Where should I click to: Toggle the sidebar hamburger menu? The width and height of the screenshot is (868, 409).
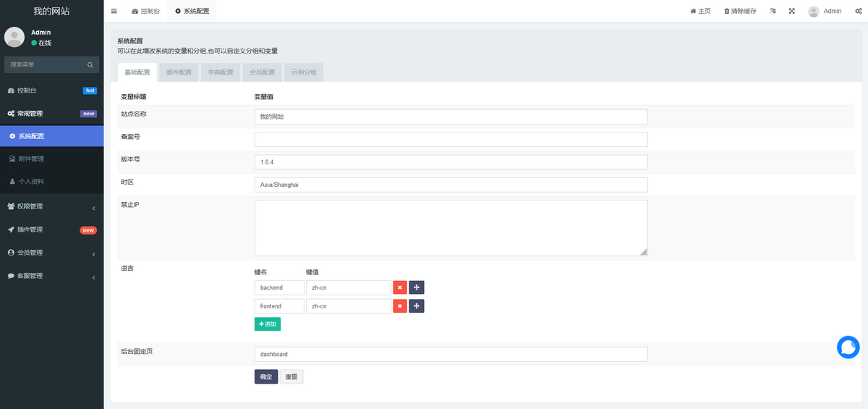114,11
